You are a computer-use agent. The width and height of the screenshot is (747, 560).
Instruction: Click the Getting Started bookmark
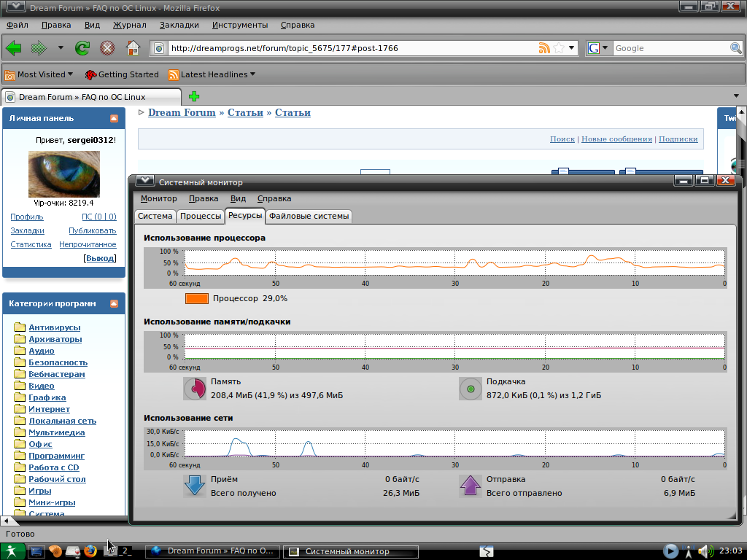122,74
